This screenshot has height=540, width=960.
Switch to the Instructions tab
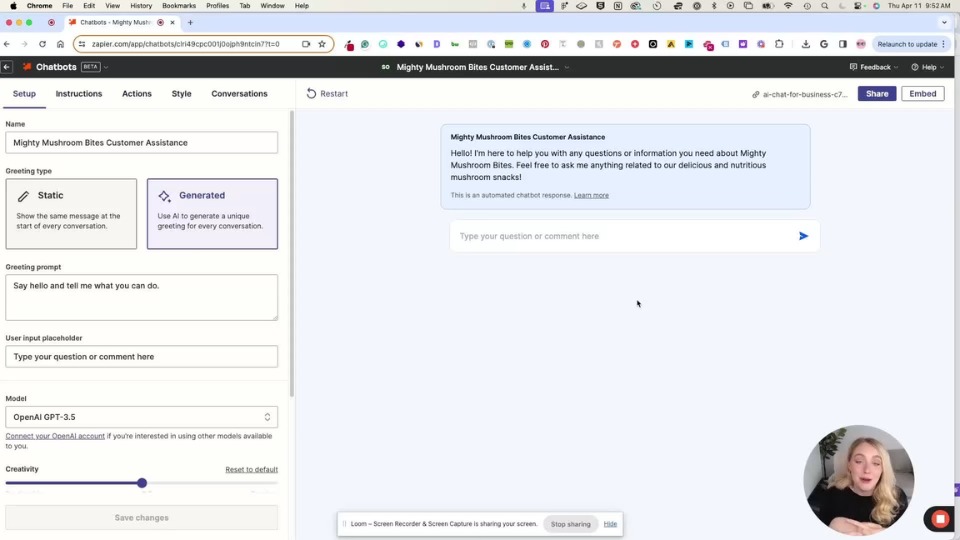point(79,94)
